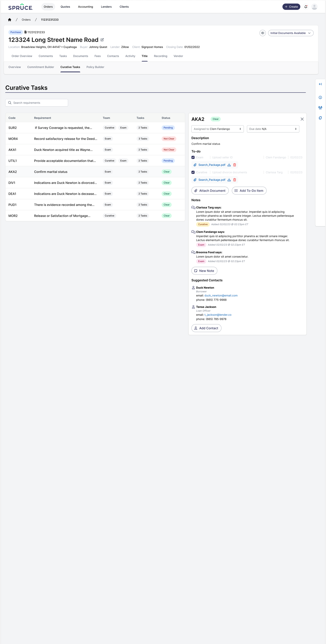Collapse the right sidebar arrow icon
The image size is (326, 644).
coord(320,84)
